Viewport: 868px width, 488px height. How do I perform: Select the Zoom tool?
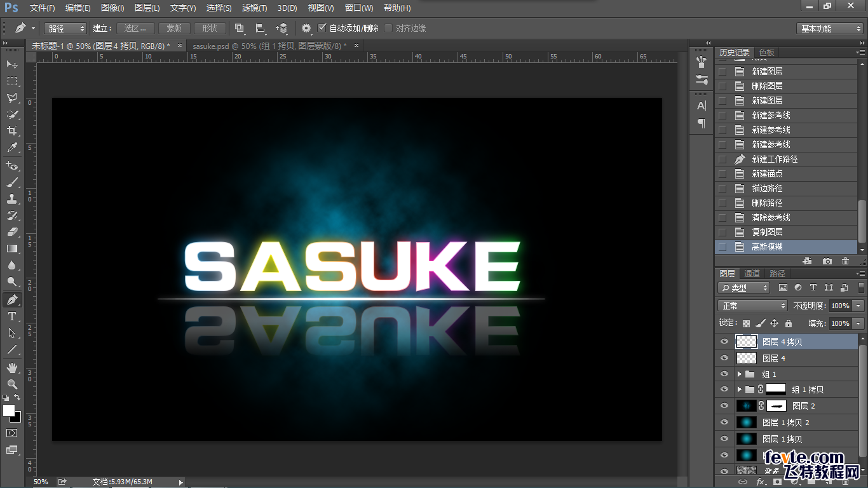pyautogui.click(x=12, y=384)
